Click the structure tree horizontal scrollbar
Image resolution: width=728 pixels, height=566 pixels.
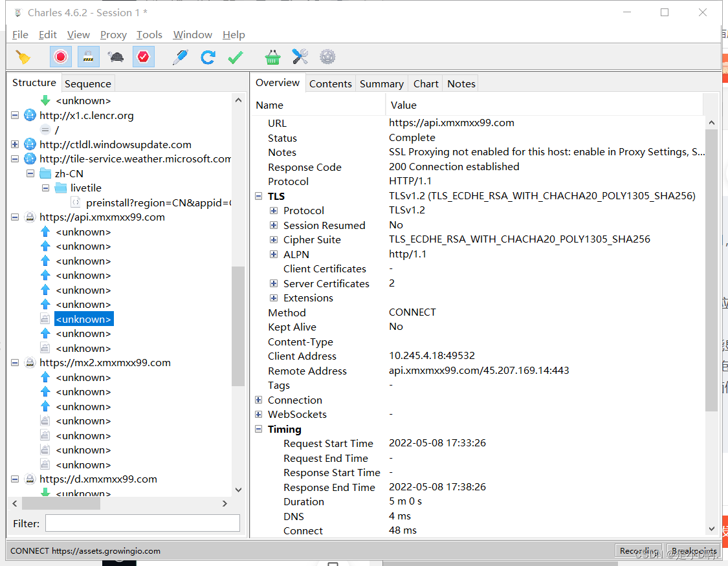coord(61,503)
